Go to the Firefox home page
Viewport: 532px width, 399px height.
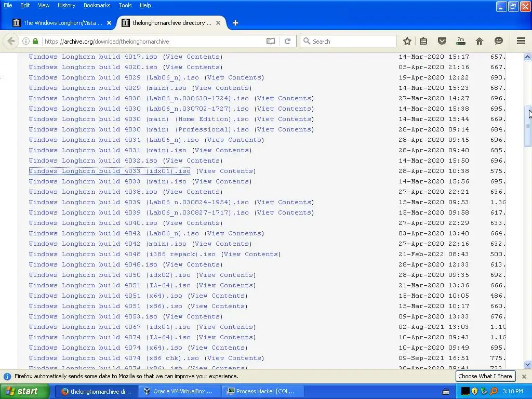480,42
